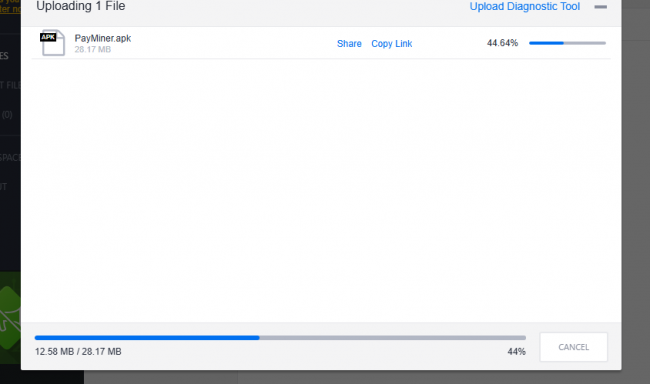Click the 44% overall percentage label

(517, 352)
